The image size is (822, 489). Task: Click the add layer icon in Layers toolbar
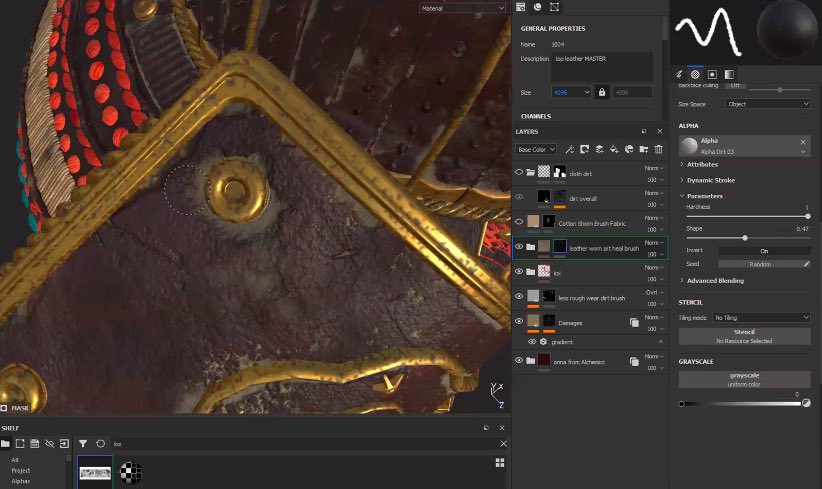click(x=599, y=149)
